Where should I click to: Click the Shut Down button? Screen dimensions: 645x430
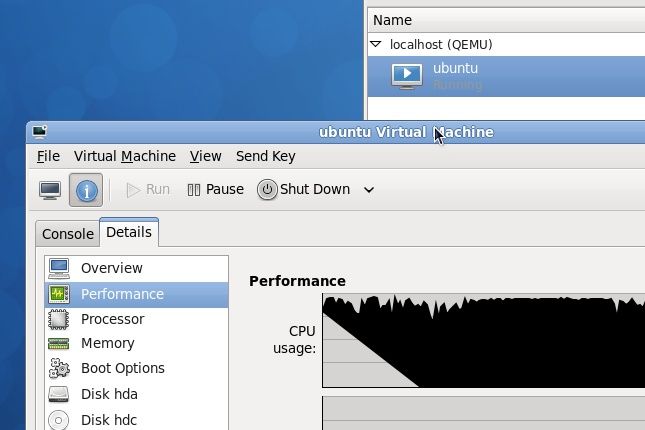click(x=304, y=189)
